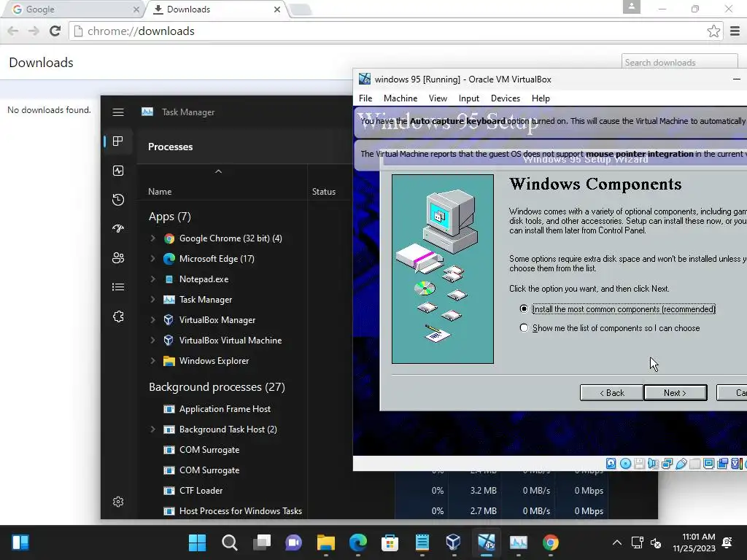Open App history in Task Manager sidebar
Image resolution: width=747 pixels, height=560 pixels.
(x=118, y=200)
